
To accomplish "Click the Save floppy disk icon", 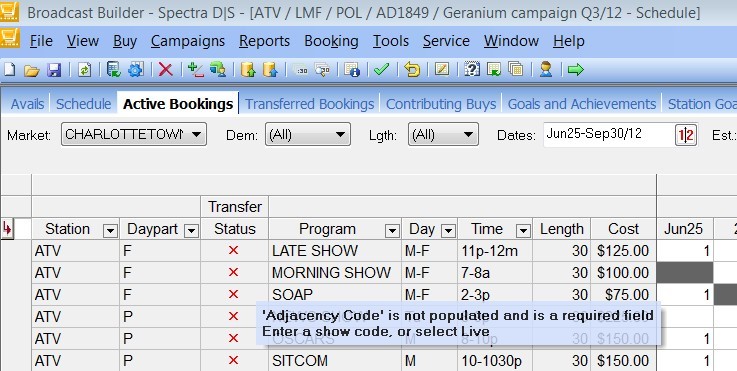I will [x=54, y=71].
